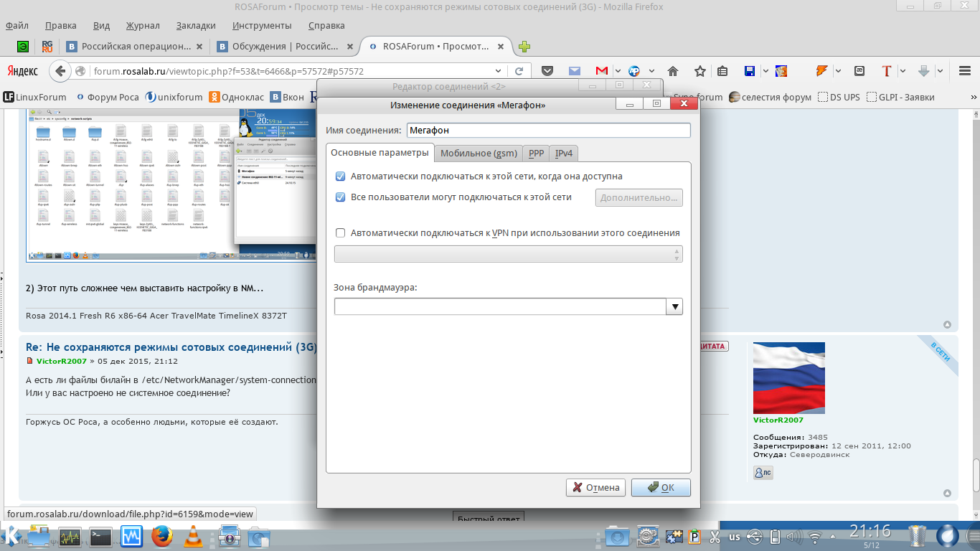980x551 pixels.
Task: Switch to the PPP tab
Action: point(537,153)
